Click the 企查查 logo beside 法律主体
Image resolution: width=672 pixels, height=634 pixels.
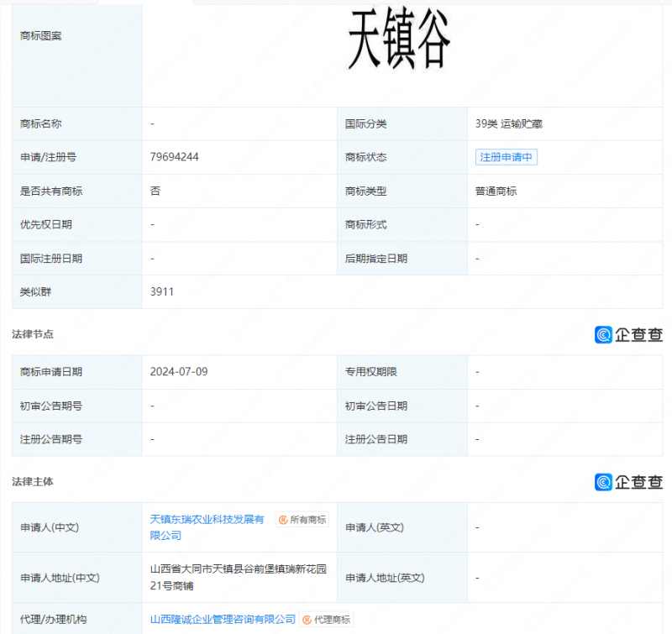coord(628,482)
